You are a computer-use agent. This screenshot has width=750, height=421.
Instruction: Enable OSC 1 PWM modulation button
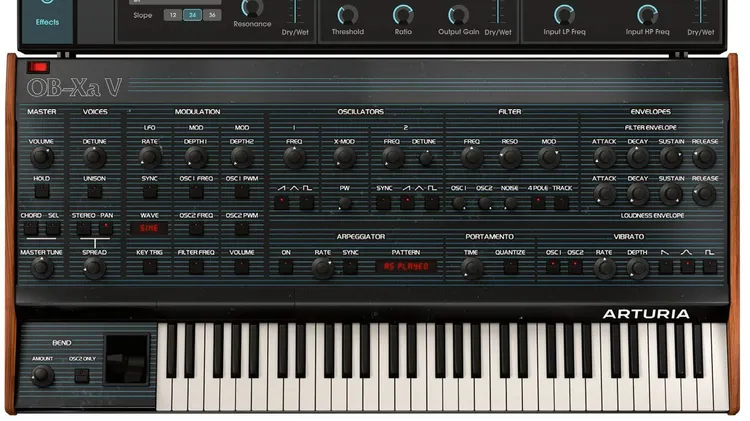[242, 192]
